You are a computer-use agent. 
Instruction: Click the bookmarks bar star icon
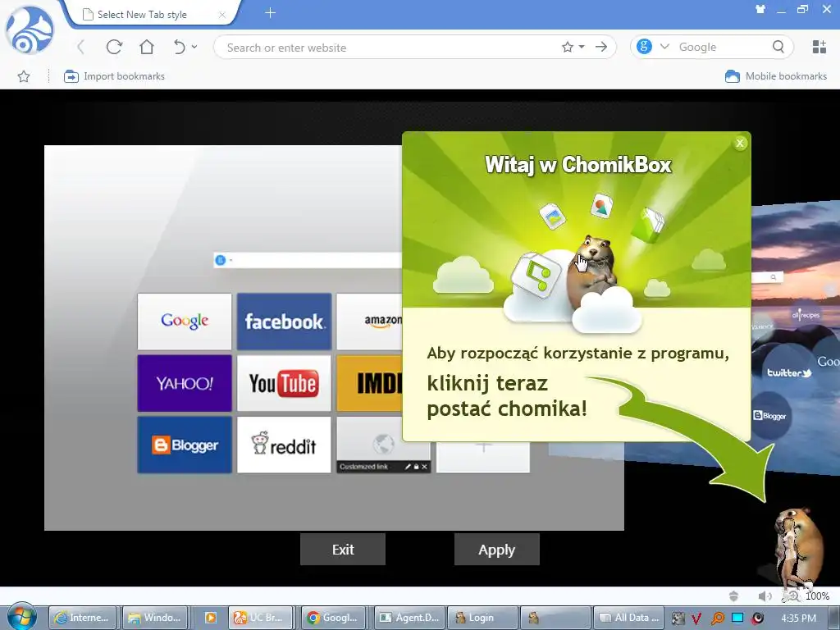coord(24,76)
